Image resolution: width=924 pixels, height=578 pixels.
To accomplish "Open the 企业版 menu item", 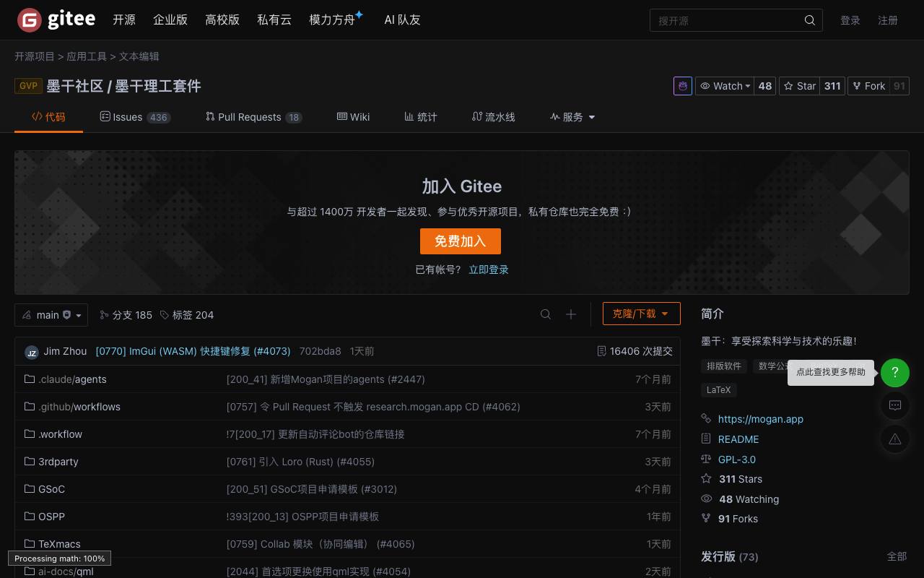I will click(170, 20).
